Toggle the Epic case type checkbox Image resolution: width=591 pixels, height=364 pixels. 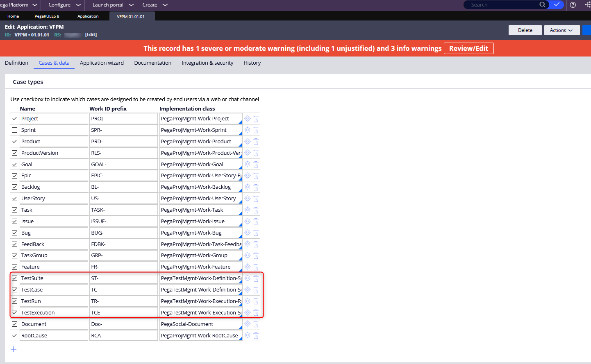coord(15,176)
